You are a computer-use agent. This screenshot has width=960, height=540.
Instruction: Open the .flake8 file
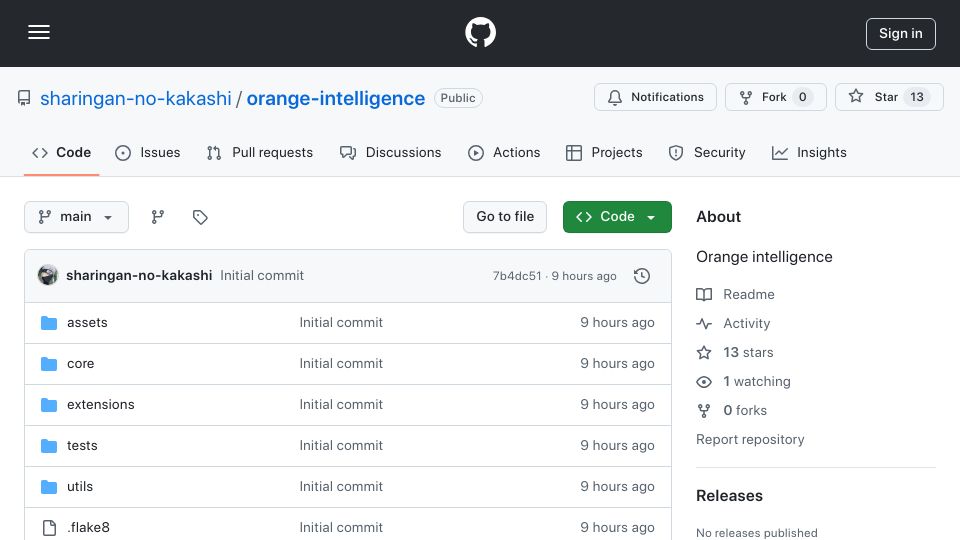(x=88, y=528)
